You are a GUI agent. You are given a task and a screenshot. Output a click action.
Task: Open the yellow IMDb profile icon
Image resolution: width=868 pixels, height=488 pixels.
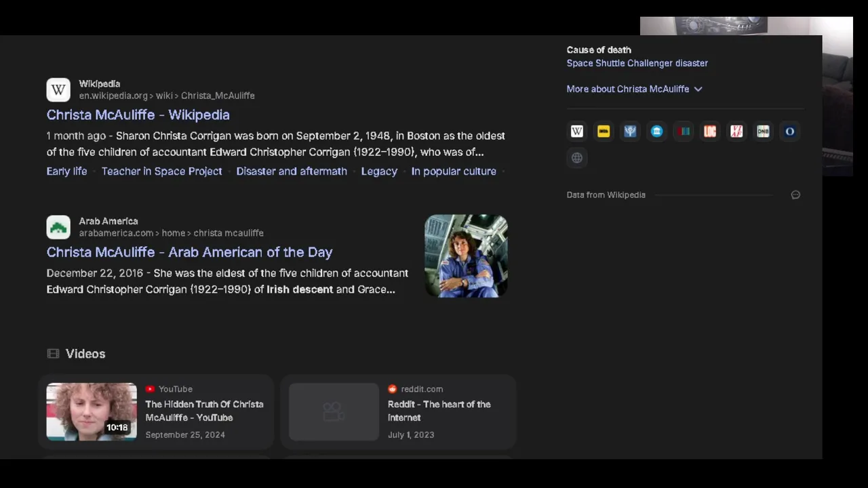[x=604, y=131]
